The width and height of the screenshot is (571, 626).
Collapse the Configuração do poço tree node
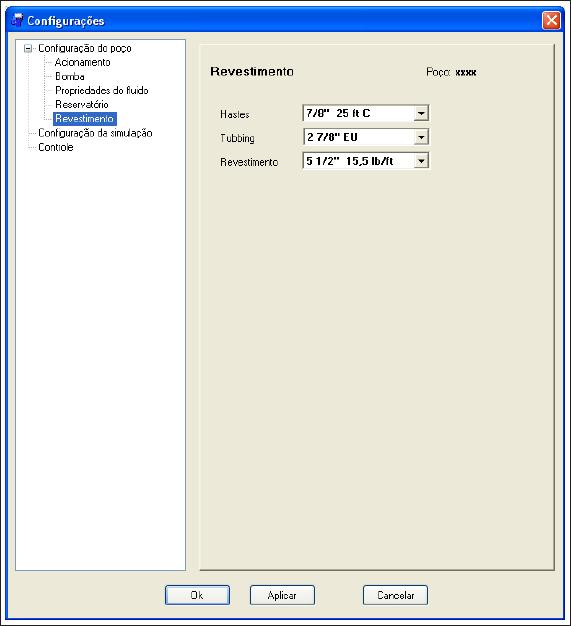[28, 49]
